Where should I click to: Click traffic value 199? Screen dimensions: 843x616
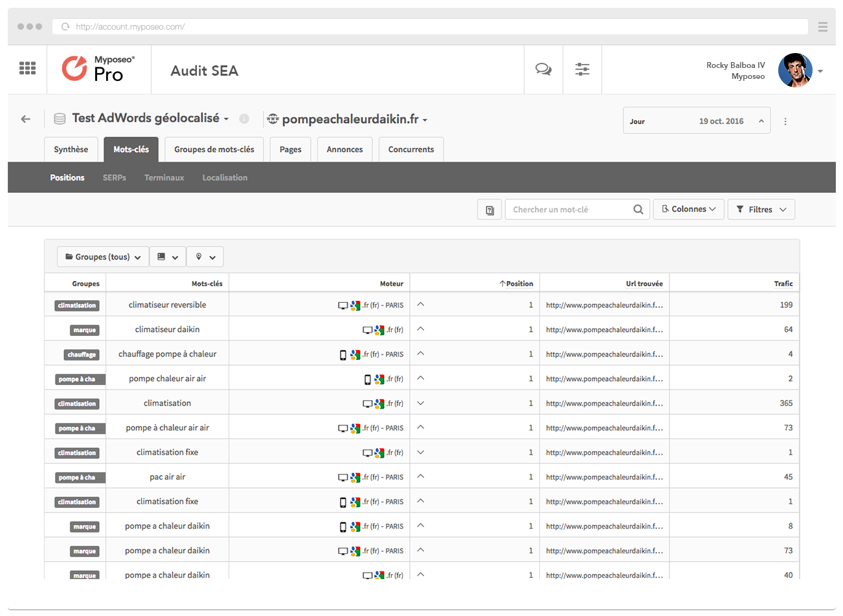click(x=786, y=305)
